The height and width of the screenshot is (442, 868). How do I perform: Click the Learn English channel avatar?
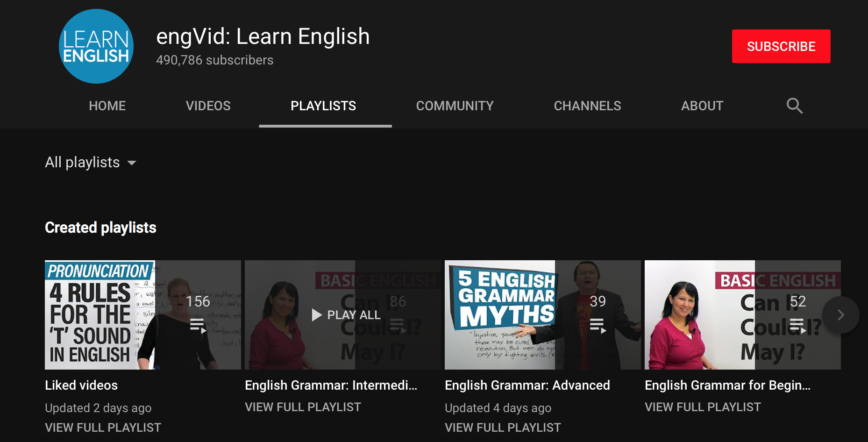tap(96, 46)
